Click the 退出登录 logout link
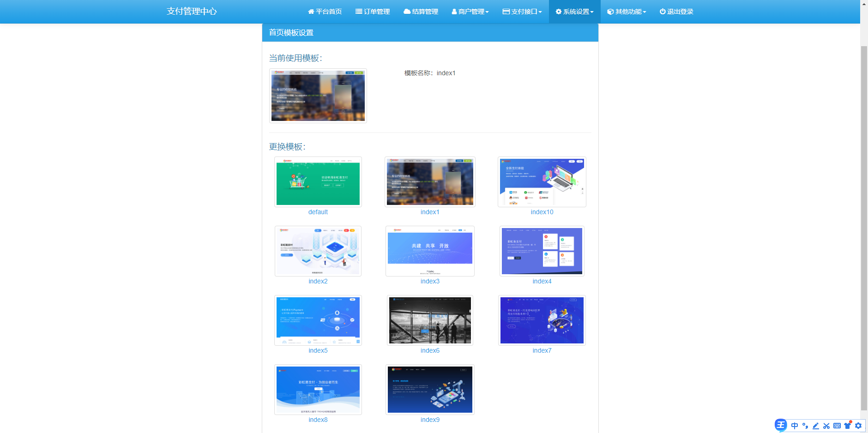 coord(676,12)
